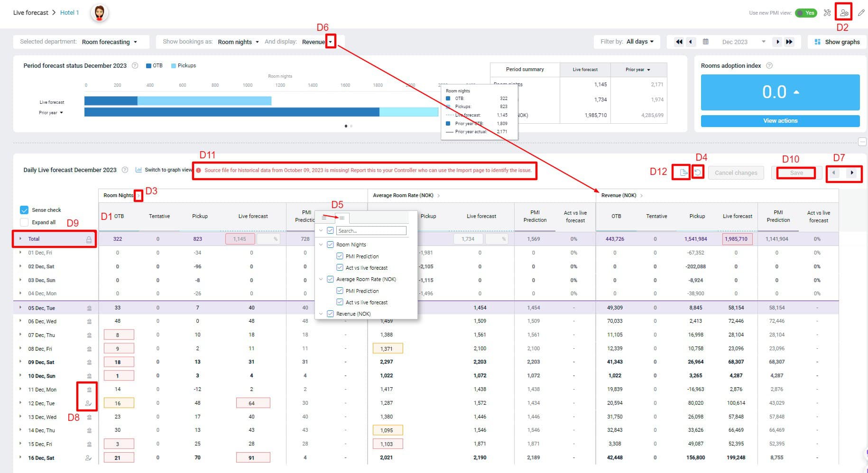Uncheck the Sense check checkbox
The width and height of the screenshot is (868, 473).
pyautogui.click(x=24, y=209)
